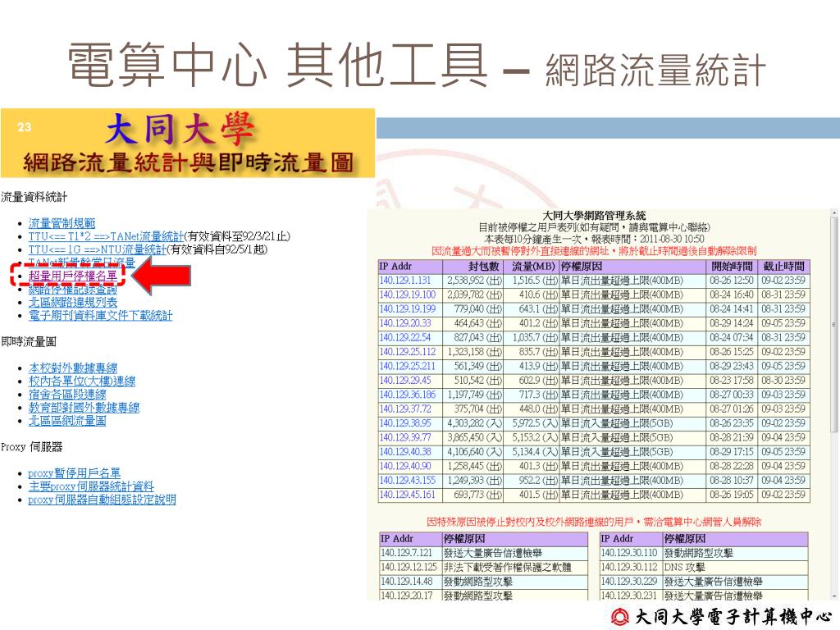Open the 流量管制規範 link
This screenshot has height=630, width=840.
(62, 223)
